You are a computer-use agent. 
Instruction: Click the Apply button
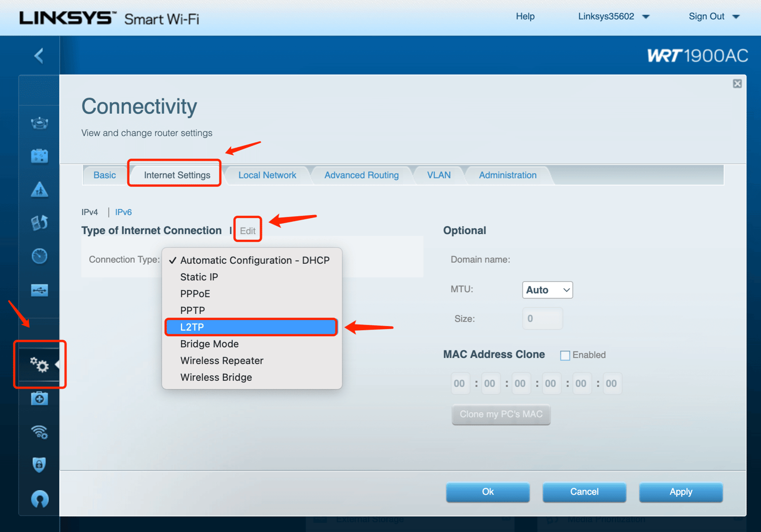coord(680,492)
